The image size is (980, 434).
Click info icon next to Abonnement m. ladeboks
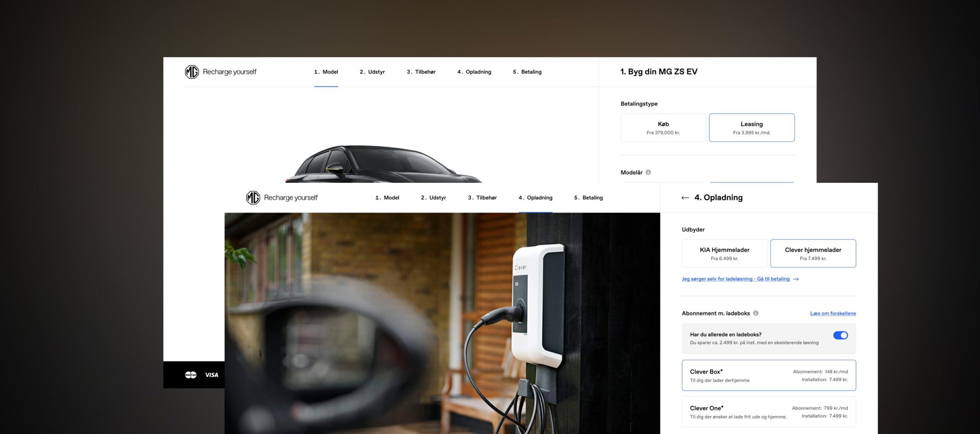756,313
